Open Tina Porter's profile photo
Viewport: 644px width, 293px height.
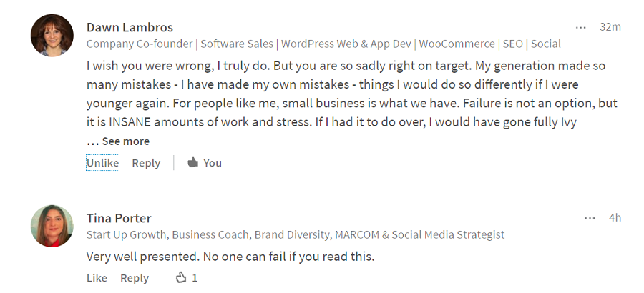(x=52, y=226)
